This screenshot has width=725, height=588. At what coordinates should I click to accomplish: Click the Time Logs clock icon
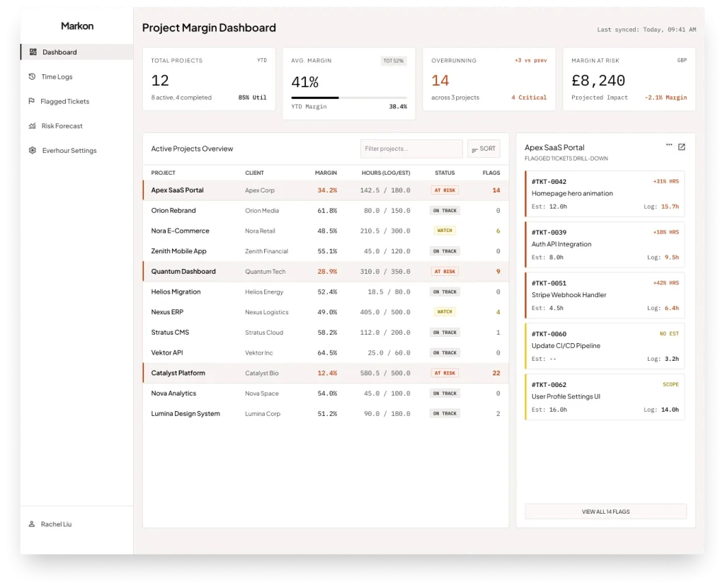(x=32, y=76)
